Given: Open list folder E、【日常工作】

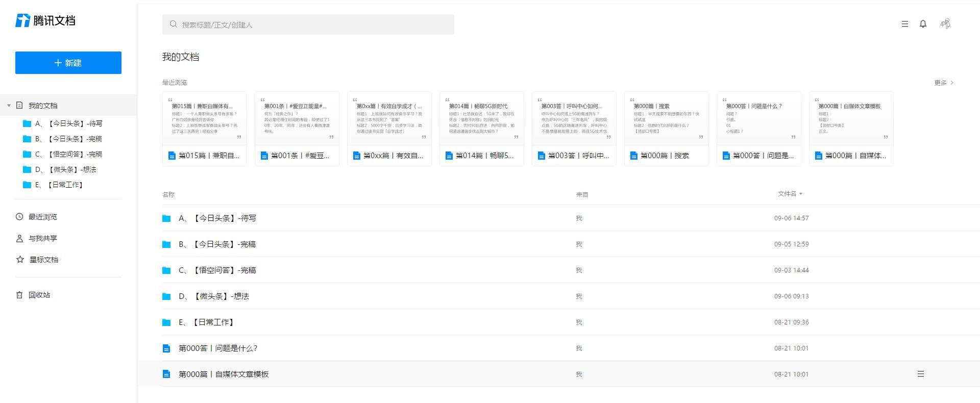Looking at the screenshot, I should pos(207,322).
